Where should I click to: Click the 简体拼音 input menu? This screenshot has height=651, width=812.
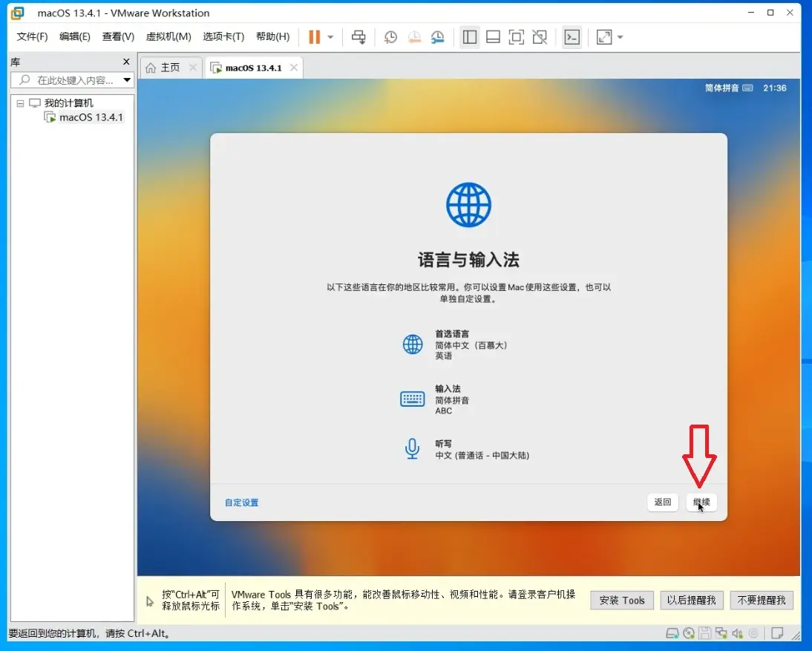(729, 88)
